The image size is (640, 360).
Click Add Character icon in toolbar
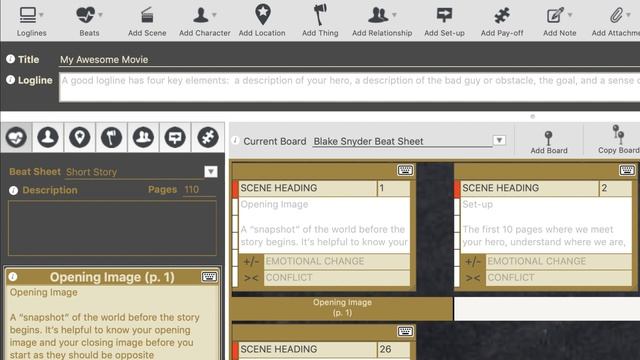coord(200,15)
